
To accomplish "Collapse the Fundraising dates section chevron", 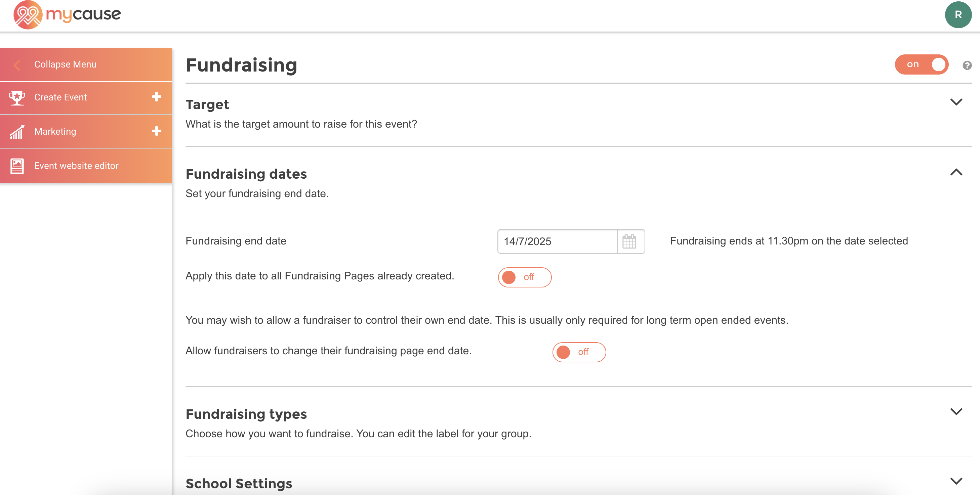I will tap(956, 172).
